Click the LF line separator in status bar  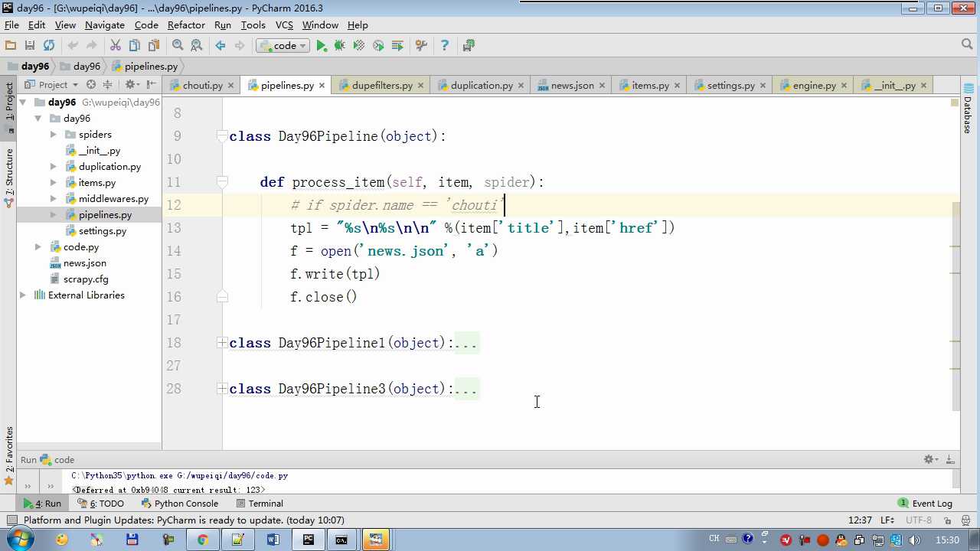tap(888, 520)
